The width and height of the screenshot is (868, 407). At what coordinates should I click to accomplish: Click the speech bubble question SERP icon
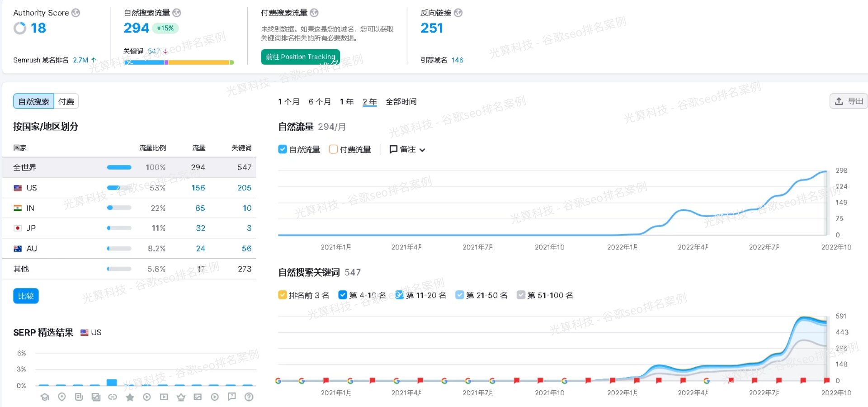232,397
